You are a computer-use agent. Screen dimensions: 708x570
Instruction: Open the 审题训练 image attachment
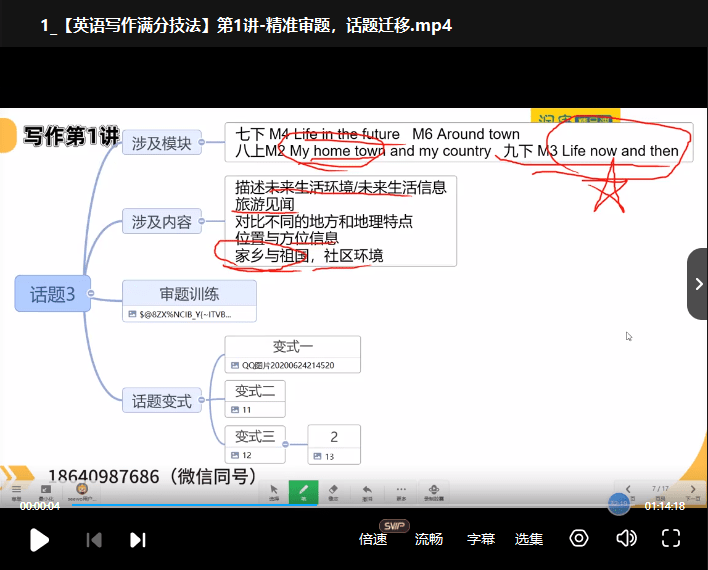tap(181, 314)
